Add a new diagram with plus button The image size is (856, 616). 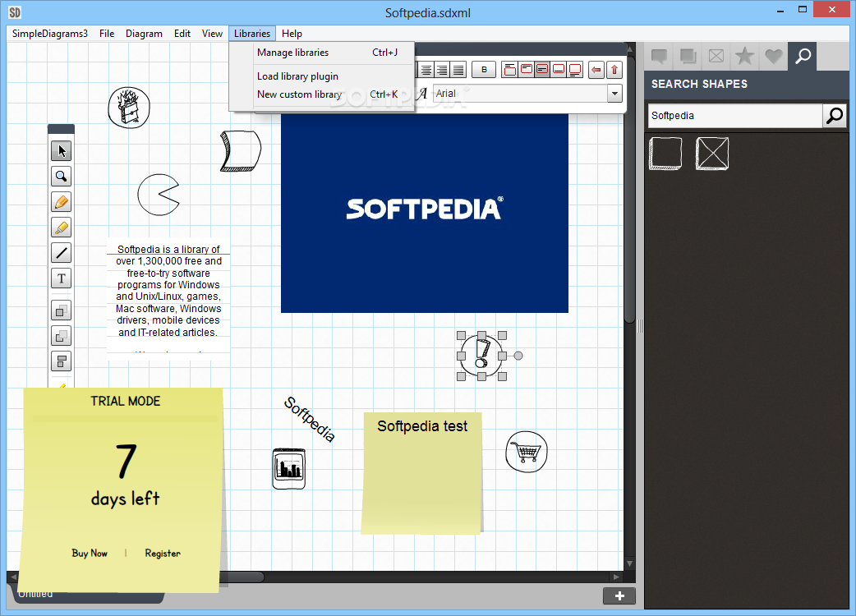pyautogui.click(x=619, y=595)
